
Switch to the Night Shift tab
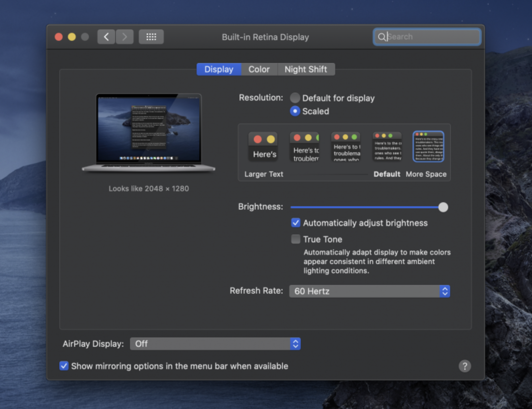(x=306, y=69)
